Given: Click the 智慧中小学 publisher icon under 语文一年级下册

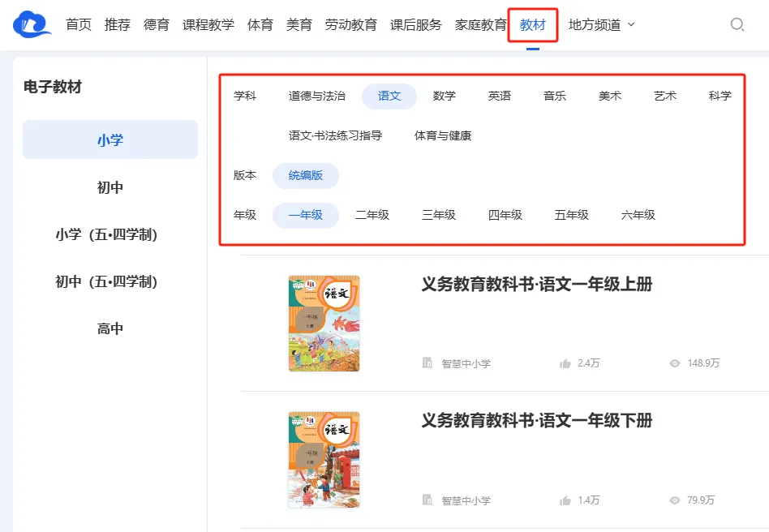Looking at the screenshot, I should click(426, 500).
